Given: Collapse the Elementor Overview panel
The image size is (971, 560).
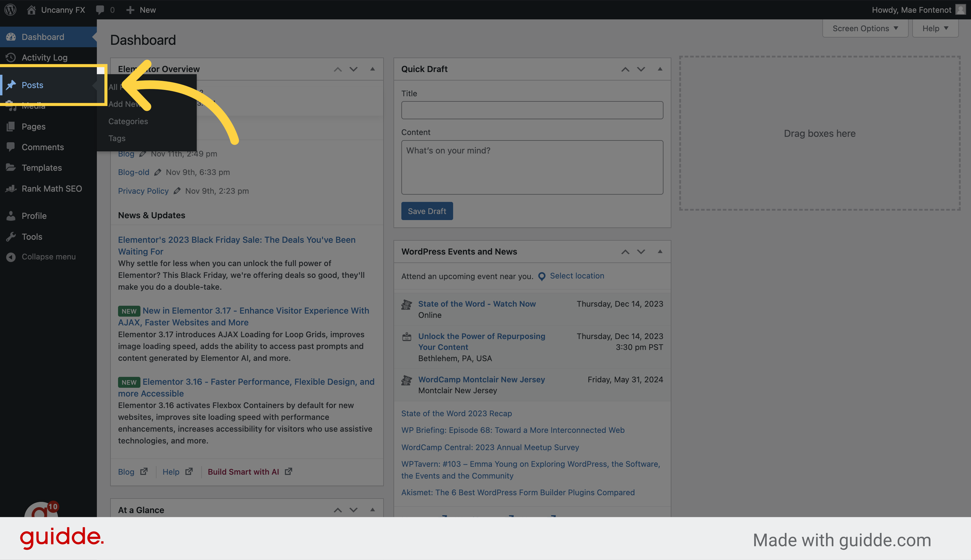Looking at the screenshot, I should tap(372, 69).
